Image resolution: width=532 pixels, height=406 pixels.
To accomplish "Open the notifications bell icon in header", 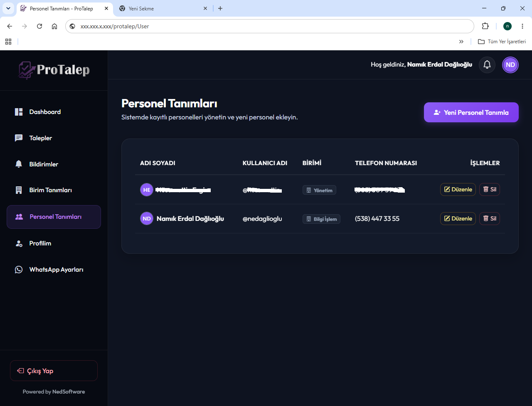I will tap(487, 65).
